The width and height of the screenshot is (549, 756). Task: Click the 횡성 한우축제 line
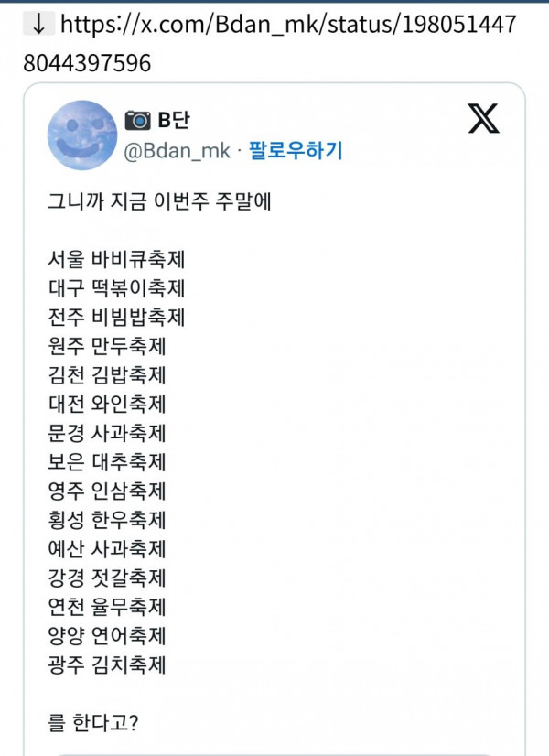click(106, 521)
